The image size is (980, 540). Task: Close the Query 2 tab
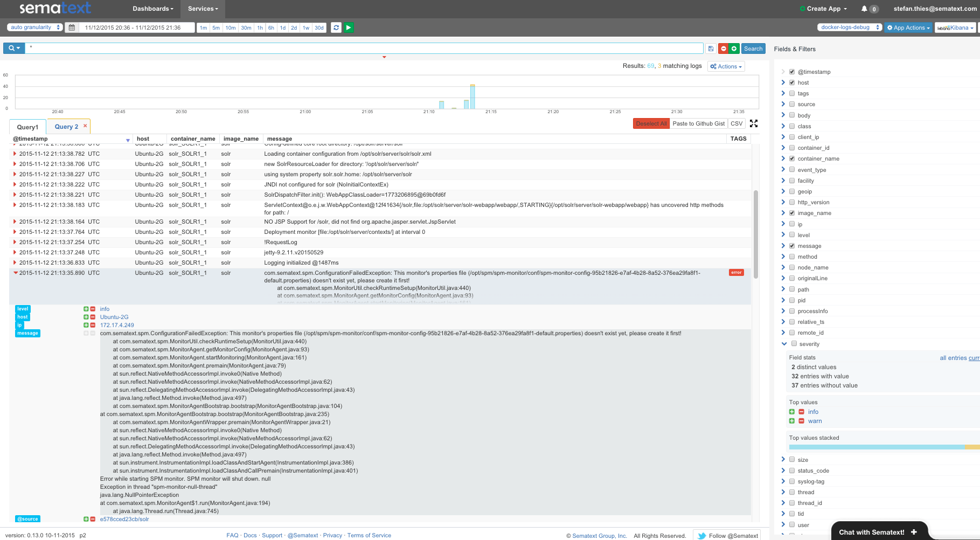[85, 126]
